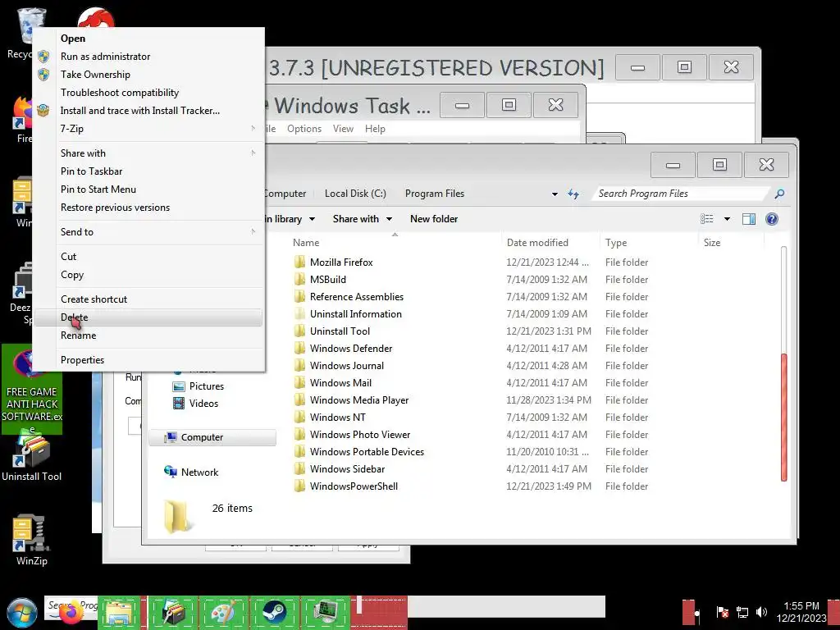Image resolution: width=840 pixels, height=630 pixels.
Task: Select Take Ownership menu entry
Action: [148, 75]
